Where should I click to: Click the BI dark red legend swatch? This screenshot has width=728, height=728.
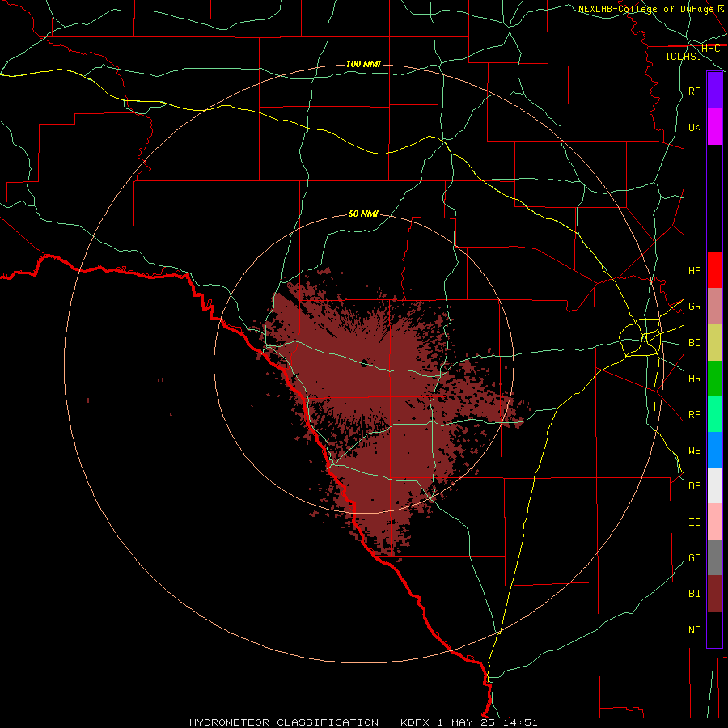pyautogui.click(x=714, y=594)
